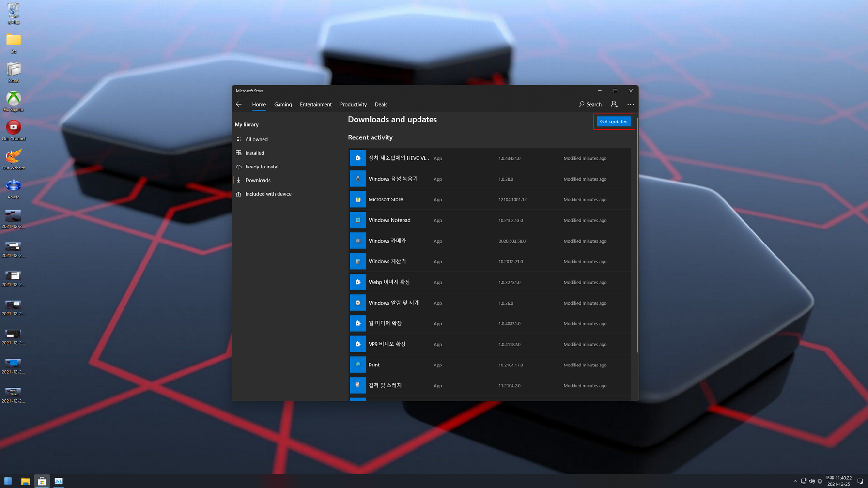Click the HEVC Video extension app icon
This screenshot has width=868, height=488.
pos(358,158)
